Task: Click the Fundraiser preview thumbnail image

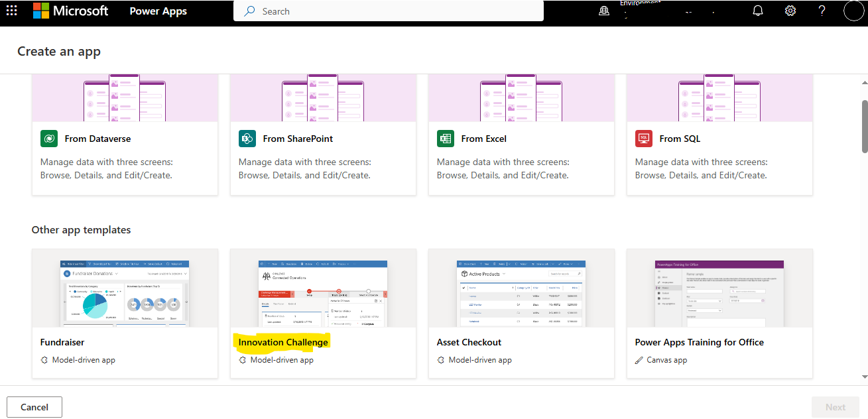Action: coord(125,292)
